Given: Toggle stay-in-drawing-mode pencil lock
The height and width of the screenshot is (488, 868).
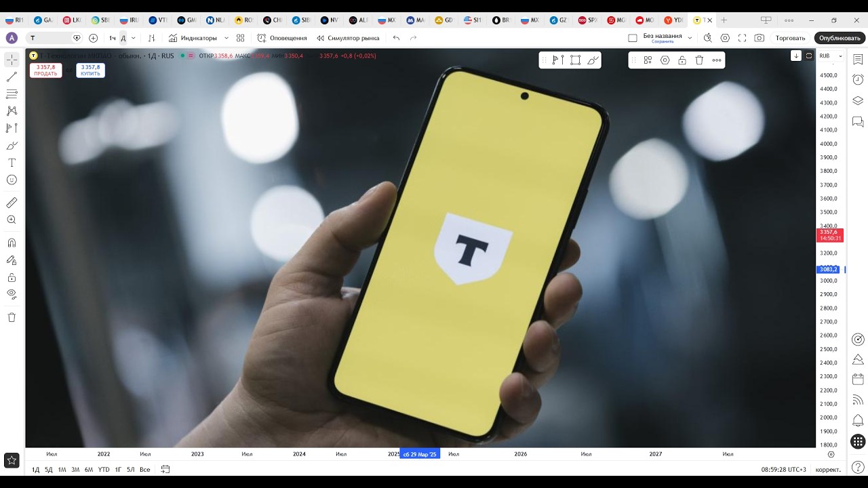Looking at the screenshot, I should [x=12, y=260].
